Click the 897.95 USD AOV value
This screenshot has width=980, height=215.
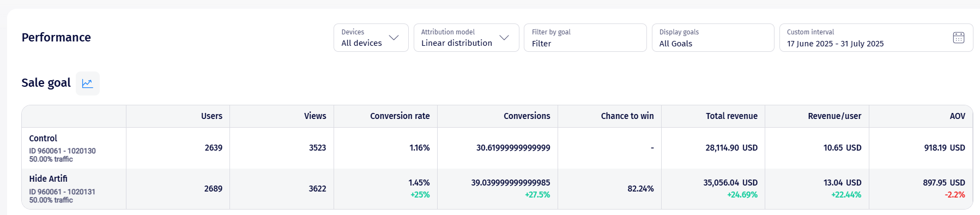[944, 183]
